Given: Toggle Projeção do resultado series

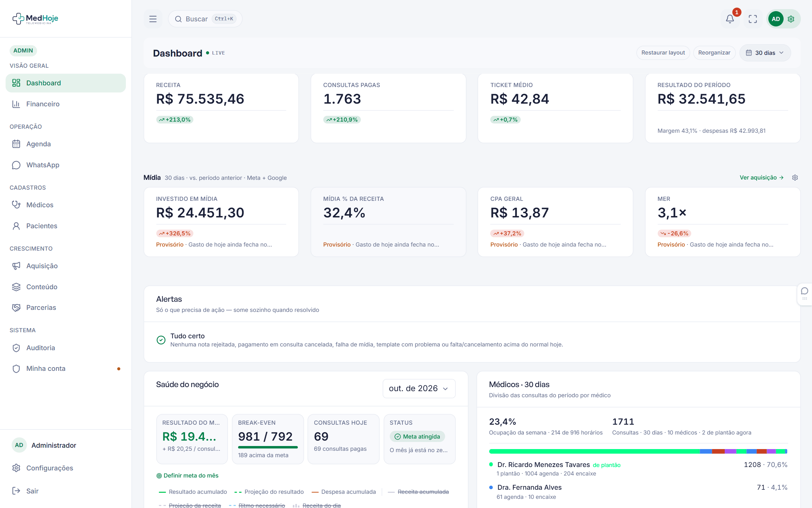Looking at the screenshot, I should (x=269, y=492).
